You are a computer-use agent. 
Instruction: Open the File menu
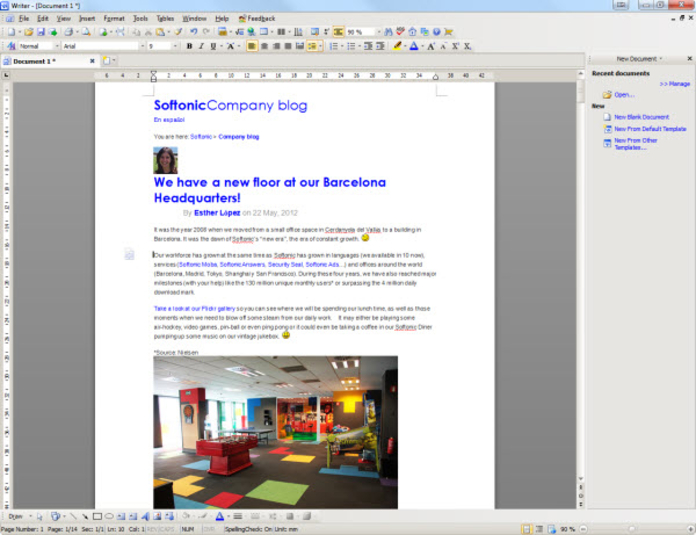click(x=24, y=18)
